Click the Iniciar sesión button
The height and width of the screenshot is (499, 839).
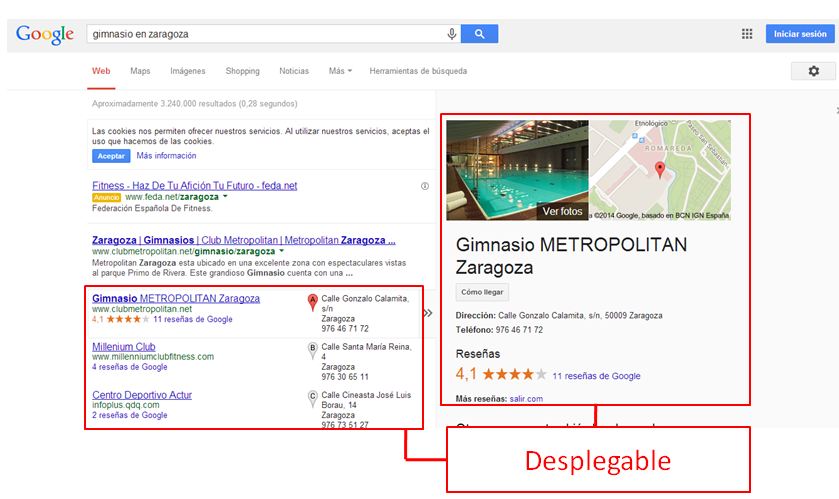800,34
